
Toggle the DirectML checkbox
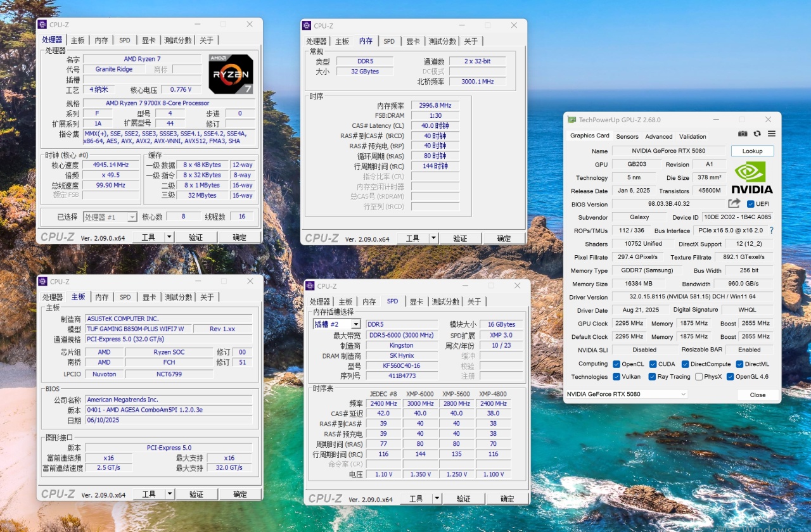pyautogui.click(x=739, y=364)
